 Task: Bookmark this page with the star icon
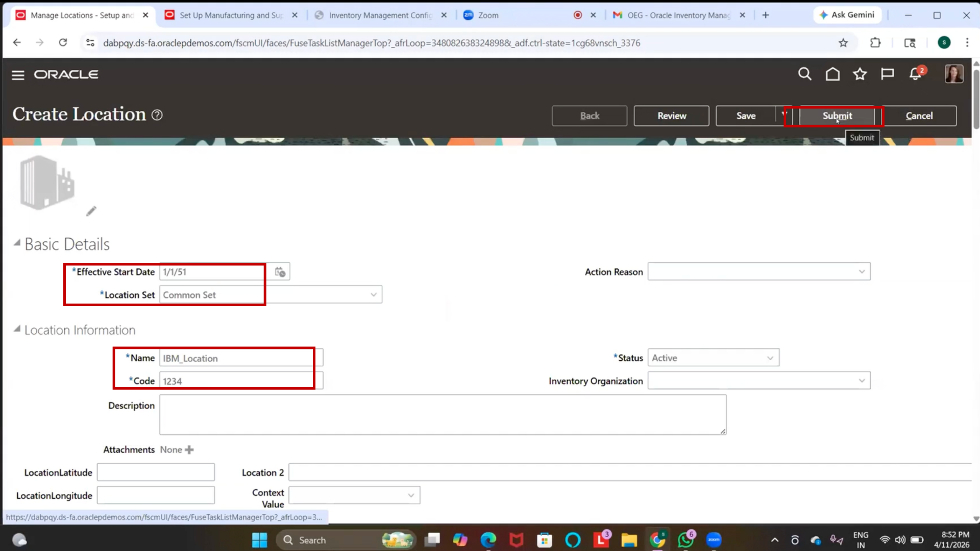[x=843, y=43]
